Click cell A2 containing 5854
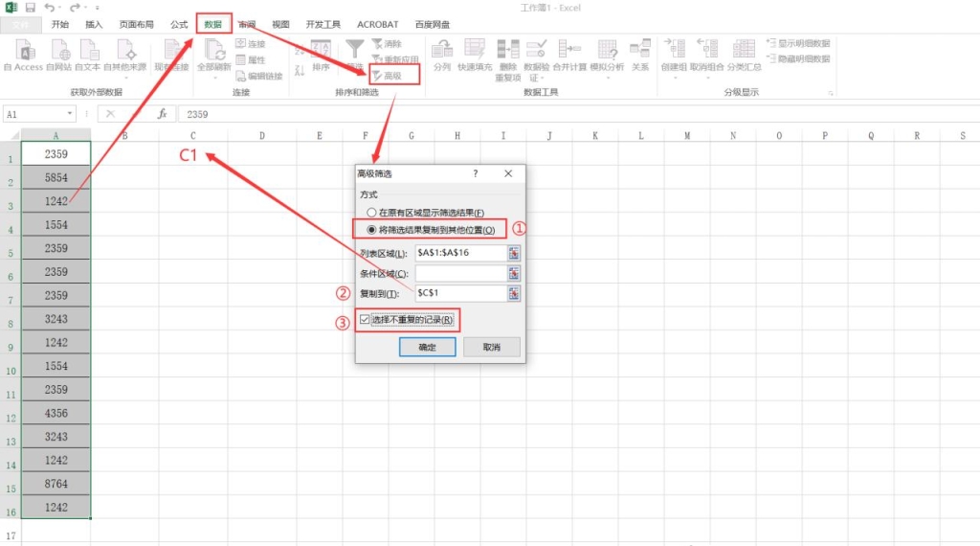Image resolution: width=980 pixels, height=546 pixels. (56, 177)
